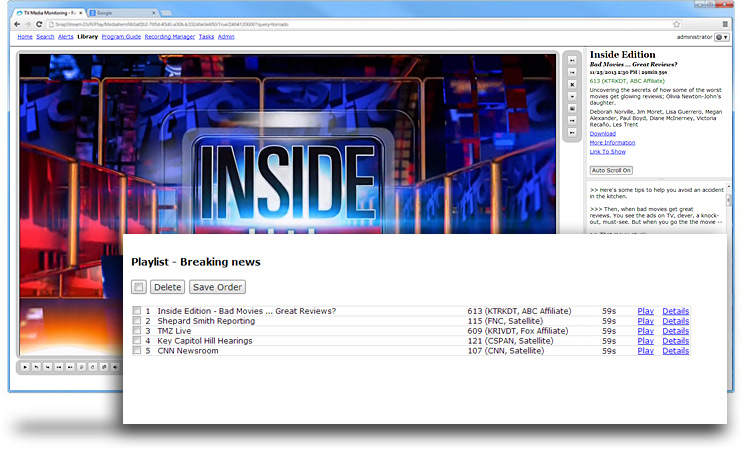
Task: Play the Shepard Smith Reporting clip
Action: (x=645, y=321)
